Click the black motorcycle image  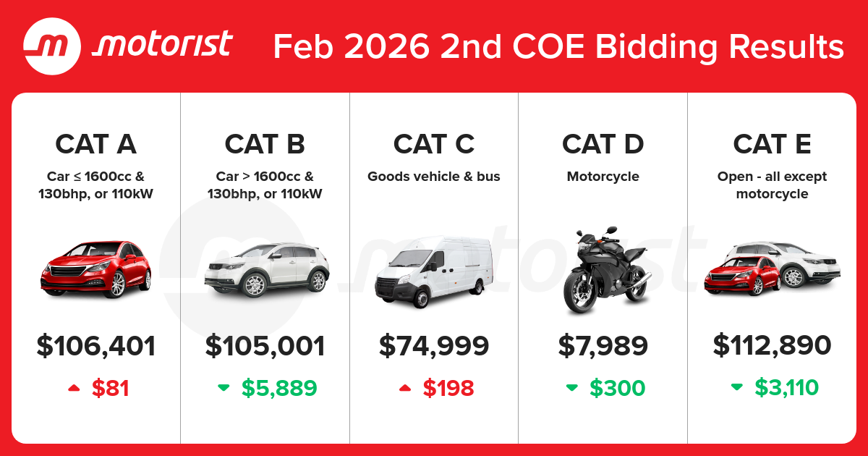click(x=603, y=270)
